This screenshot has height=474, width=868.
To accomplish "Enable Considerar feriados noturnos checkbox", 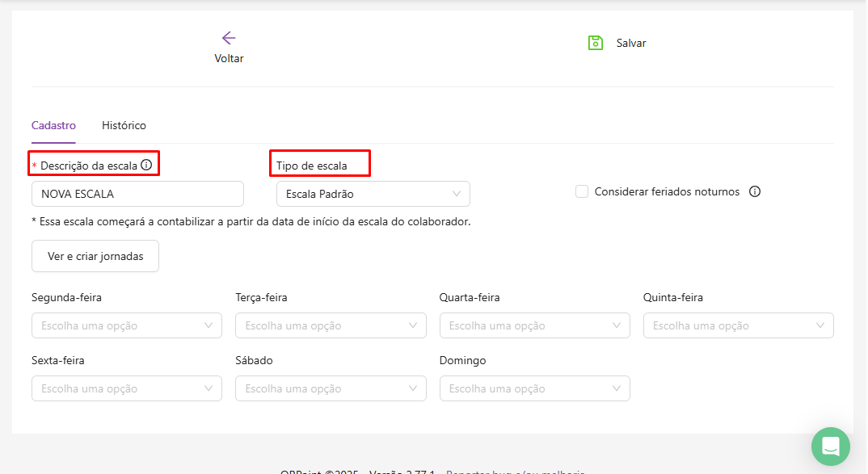I will coord(582,192).
